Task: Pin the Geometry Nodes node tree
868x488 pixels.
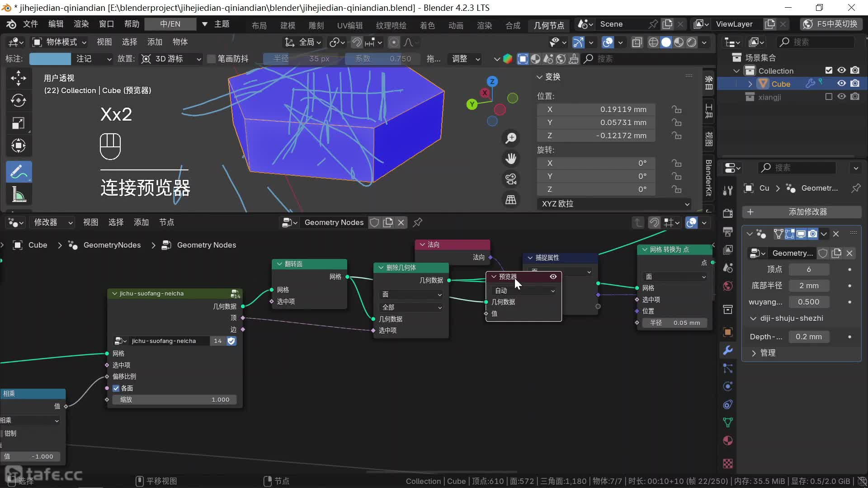Action: (418, 222)
